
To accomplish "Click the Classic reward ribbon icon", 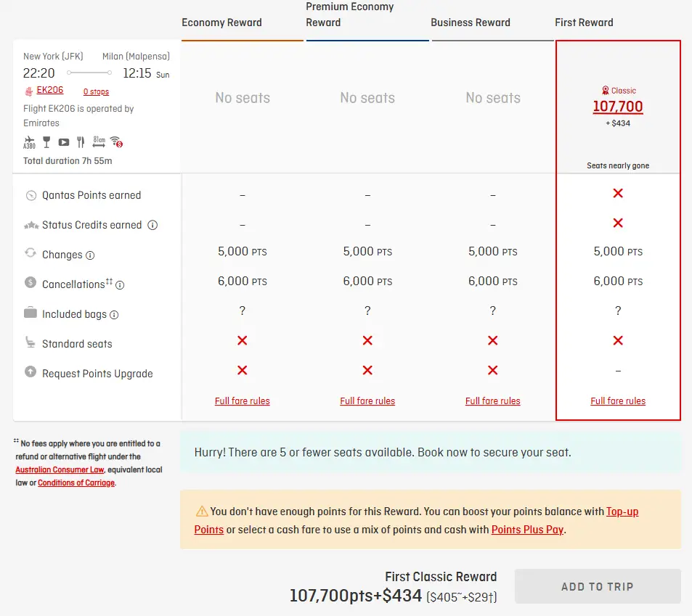I will click(606, 91).
